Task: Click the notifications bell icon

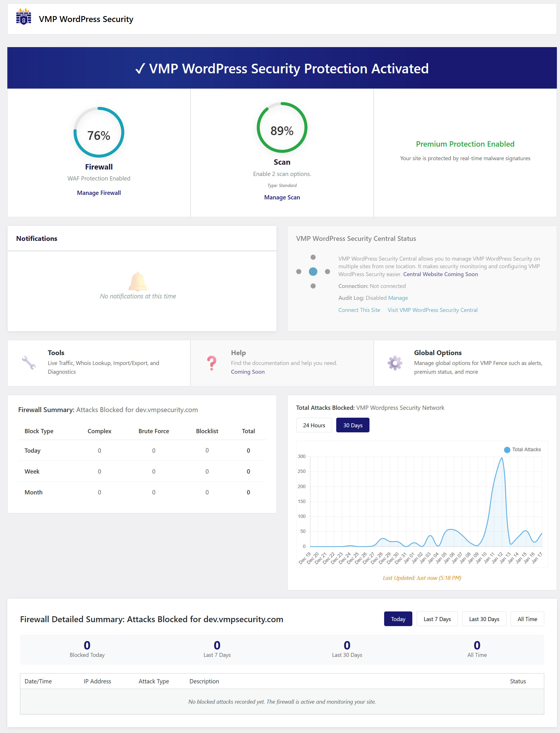Action: coord(138,281)
